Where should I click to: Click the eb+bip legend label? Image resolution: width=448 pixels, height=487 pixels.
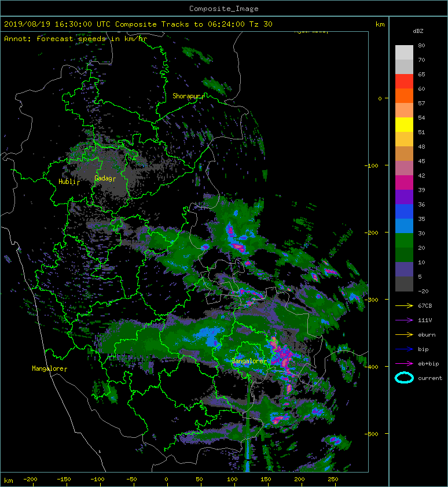pos(428,363)
